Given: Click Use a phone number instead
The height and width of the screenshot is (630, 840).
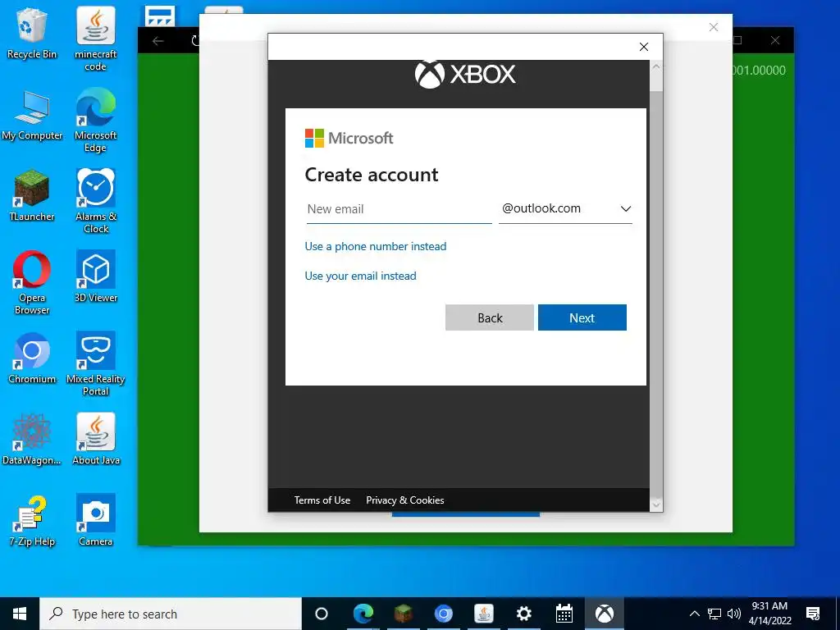Looking at the screenshot, I should (x=376, y=246).
